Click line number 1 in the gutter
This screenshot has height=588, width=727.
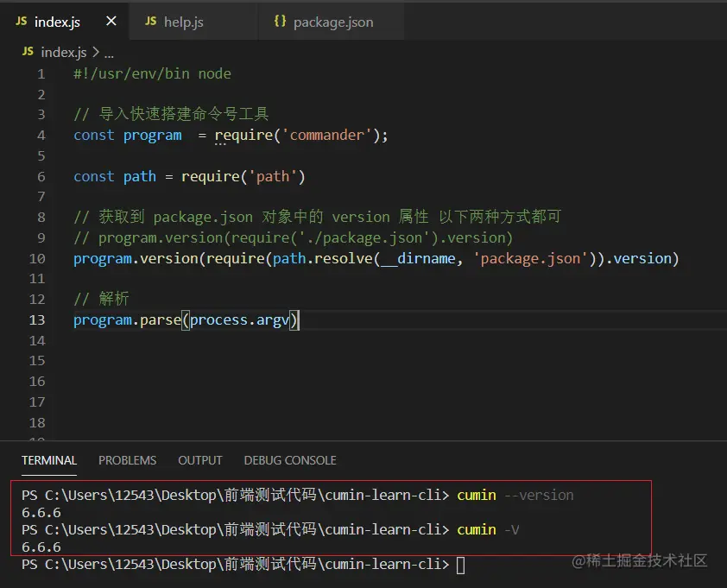[x=41, y=74]
